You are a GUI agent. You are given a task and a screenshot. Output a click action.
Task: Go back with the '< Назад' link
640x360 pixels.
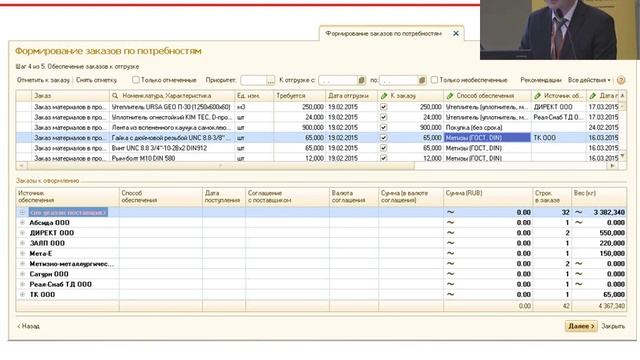[x=29, y=326]
